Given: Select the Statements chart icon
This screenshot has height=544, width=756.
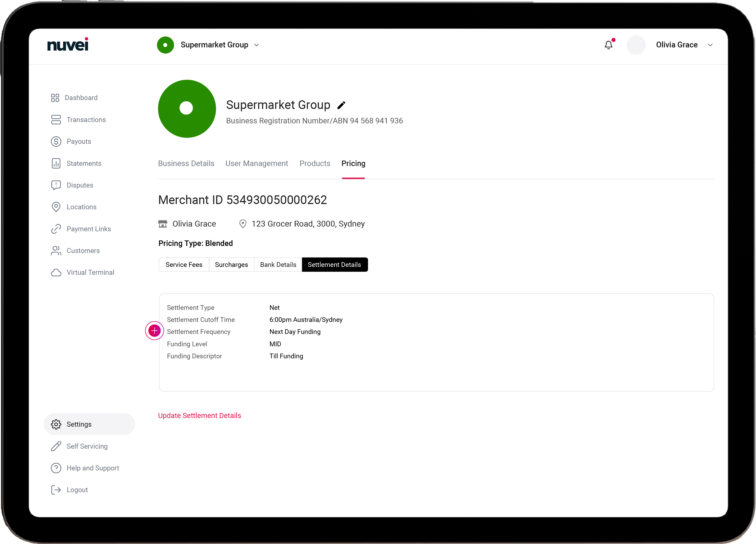Looking at the screenshot, I should (56, 163).
